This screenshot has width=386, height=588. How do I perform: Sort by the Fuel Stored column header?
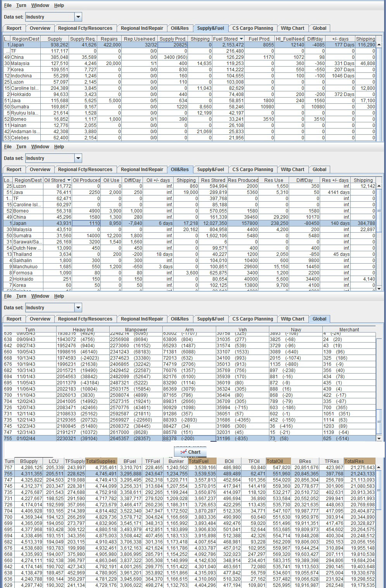pos(228,39)
